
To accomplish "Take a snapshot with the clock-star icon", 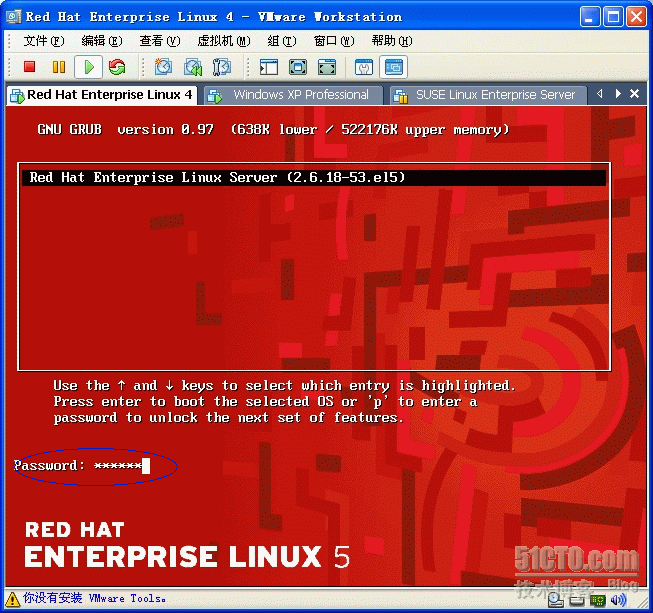I will (x=163, y=67).
